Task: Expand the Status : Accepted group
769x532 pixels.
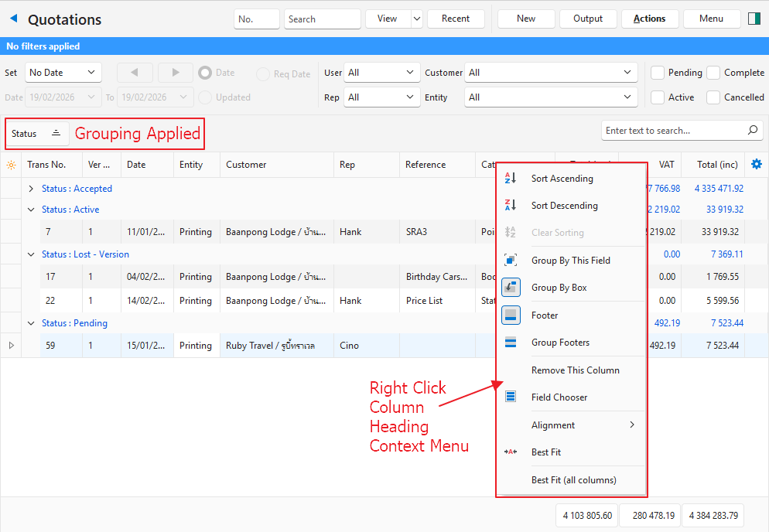Action: pyautogui.click(x=31, y=189)
